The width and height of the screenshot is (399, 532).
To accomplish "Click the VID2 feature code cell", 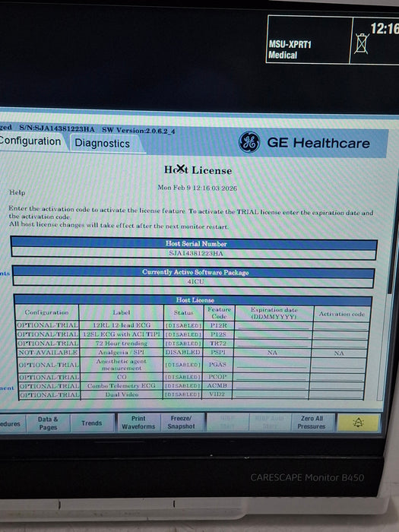I will pyautogui.click(x=217, y=394).
